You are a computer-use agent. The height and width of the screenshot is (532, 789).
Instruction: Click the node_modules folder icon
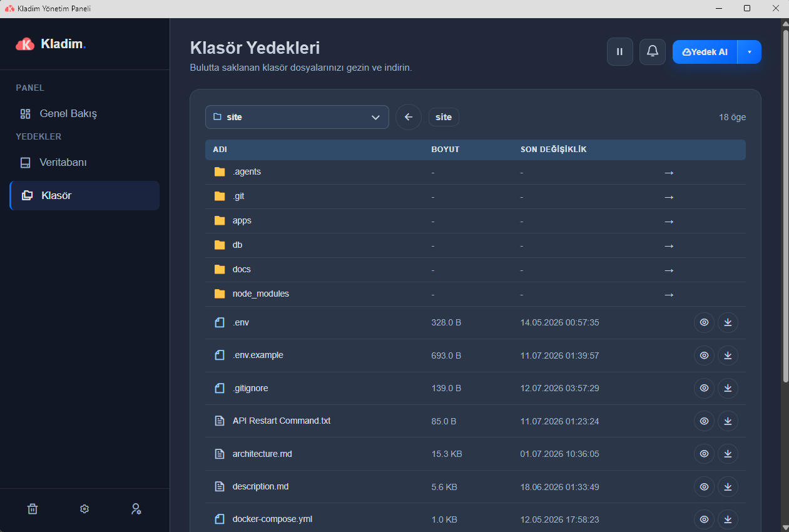(x=220, y=294)
